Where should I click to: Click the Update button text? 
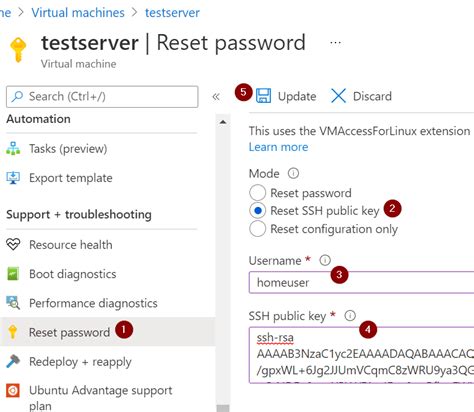click(297, 96)
